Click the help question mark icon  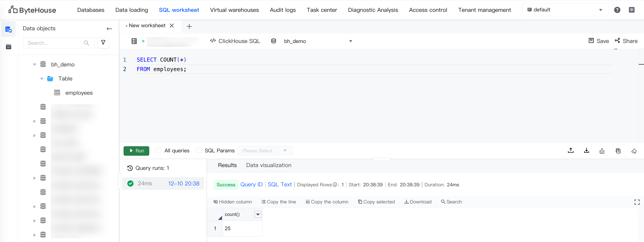[x=617, y=10]
